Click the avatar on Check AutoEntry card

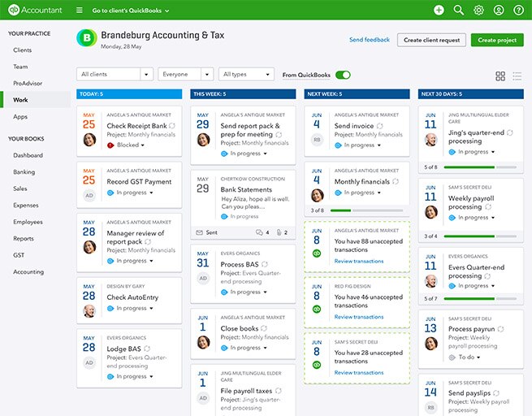[89, 311]
